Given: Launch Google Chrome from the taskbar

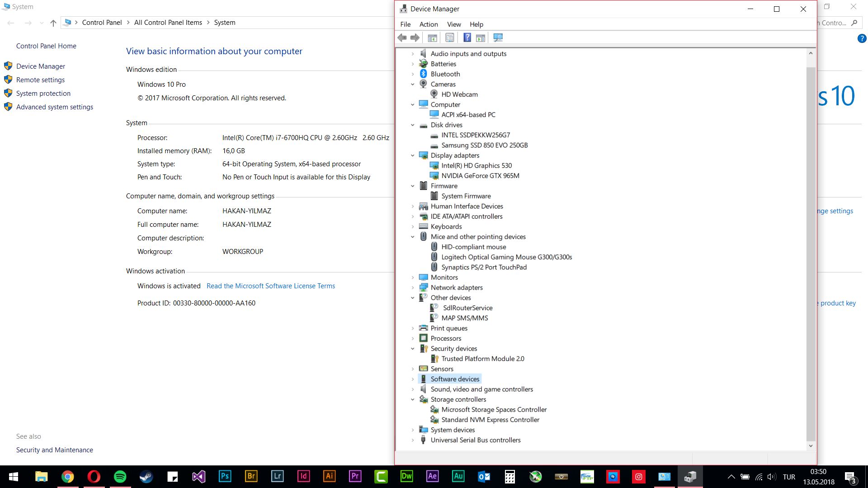Looking at the screenshot, I should coord(68,477).
